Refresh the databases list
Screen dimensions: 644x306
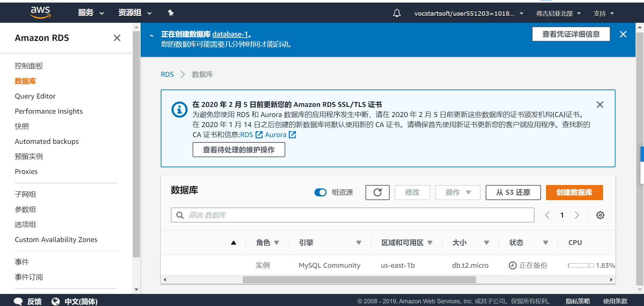coord(378,192)
